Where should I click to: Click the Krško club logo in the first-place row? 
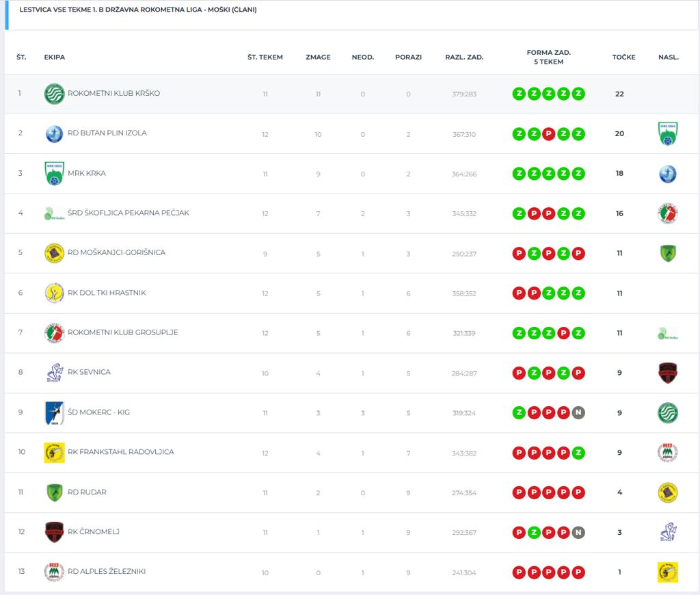[54, 94]
